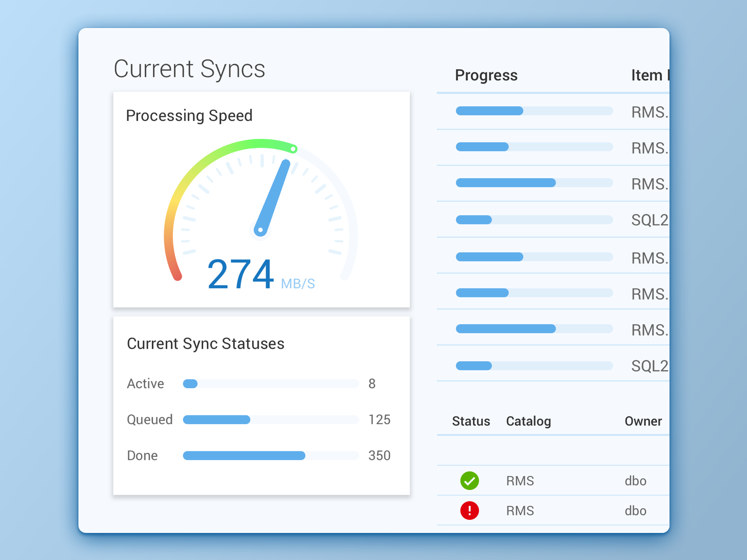Click the green success status icon for RMS
The height and width of the screenshot is (560, 747).
[x=470, y=481]
